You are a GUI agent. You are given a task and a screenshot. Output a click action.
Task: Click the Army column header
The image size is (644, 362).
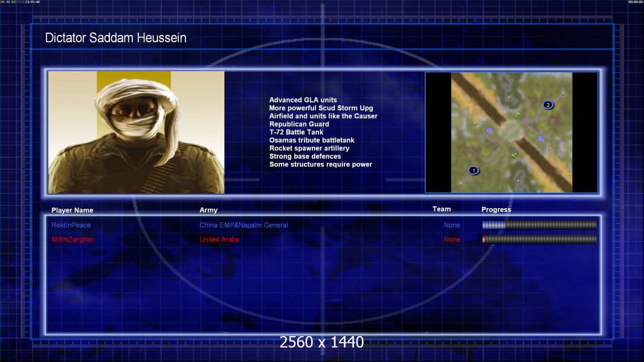208,211
